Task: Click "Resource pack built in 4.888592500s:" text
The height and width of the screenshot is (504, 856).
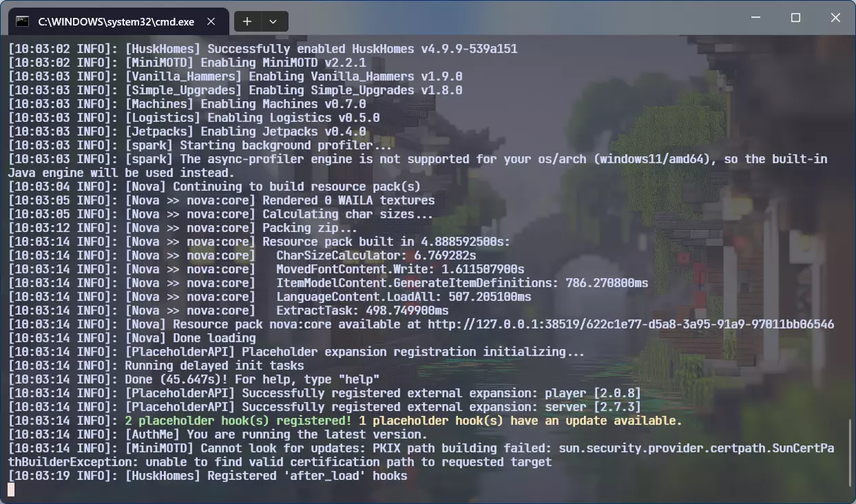Action: pyautogui.click(x=386, y=242)
